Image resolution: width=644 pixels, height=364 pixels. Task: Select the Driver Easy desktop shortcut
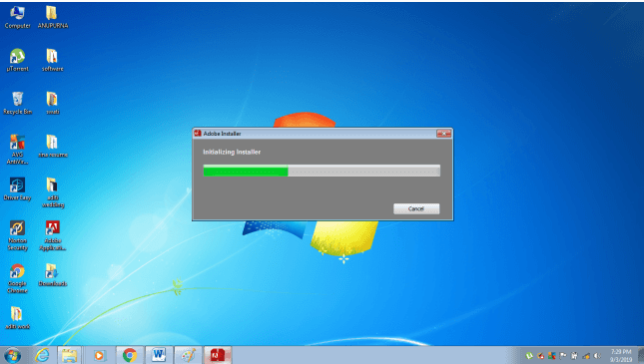[17, 188]
